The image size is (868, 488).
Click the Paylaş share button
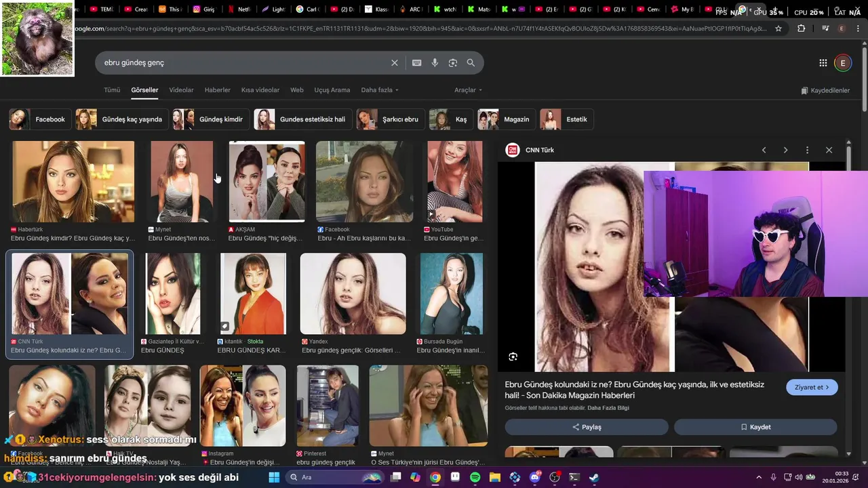587,427
